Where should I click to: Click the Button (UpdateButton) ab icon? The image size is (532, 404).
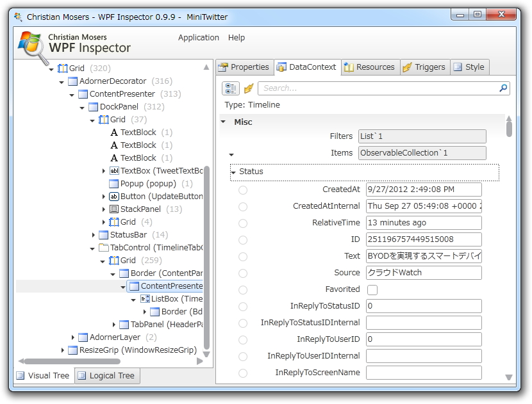click(113, 197)
